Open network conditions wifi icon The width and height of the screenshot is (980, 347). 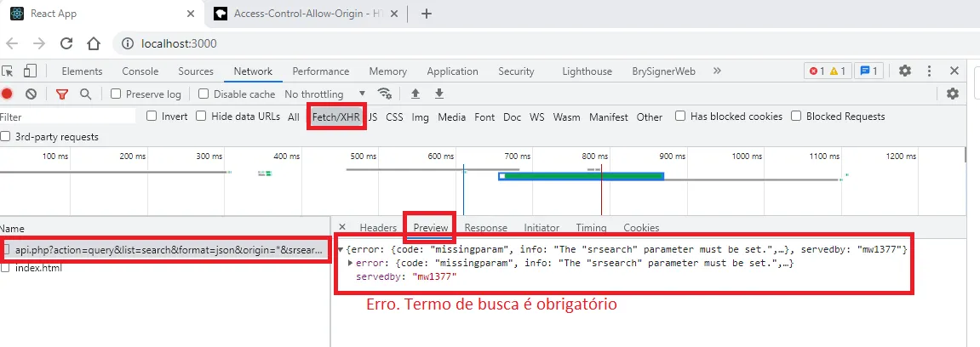pos(384,94)
